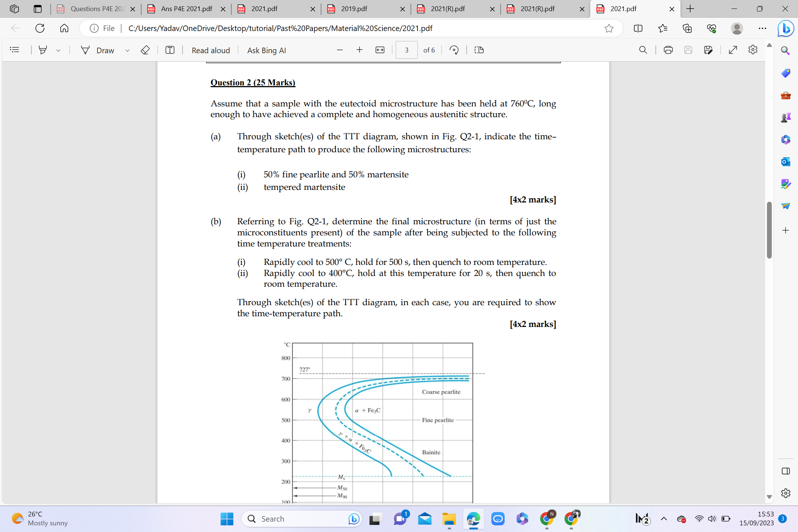Click the page number input field
This screenshot has height=532, width=798.
(x=406, y=50)
